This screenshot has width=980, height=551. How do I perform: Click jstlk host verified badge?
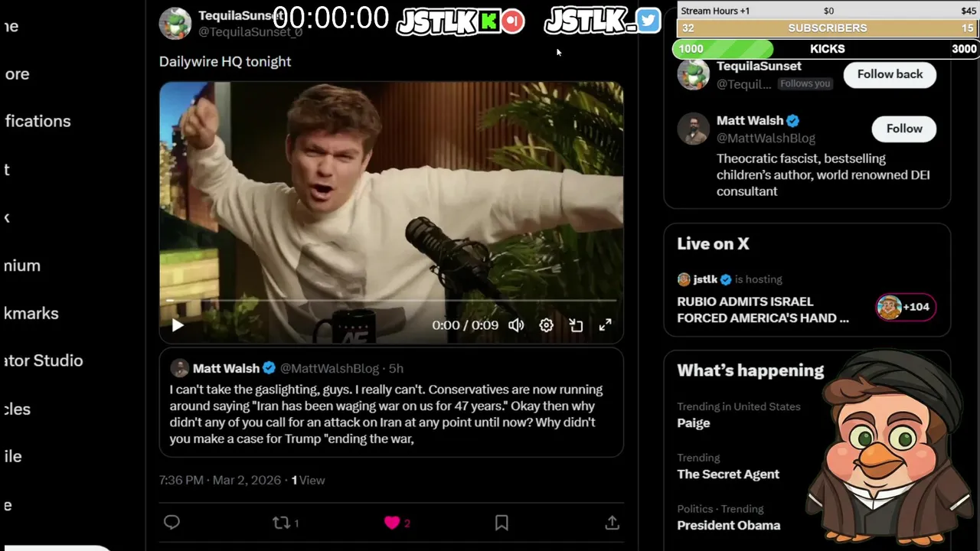[725, 279]
